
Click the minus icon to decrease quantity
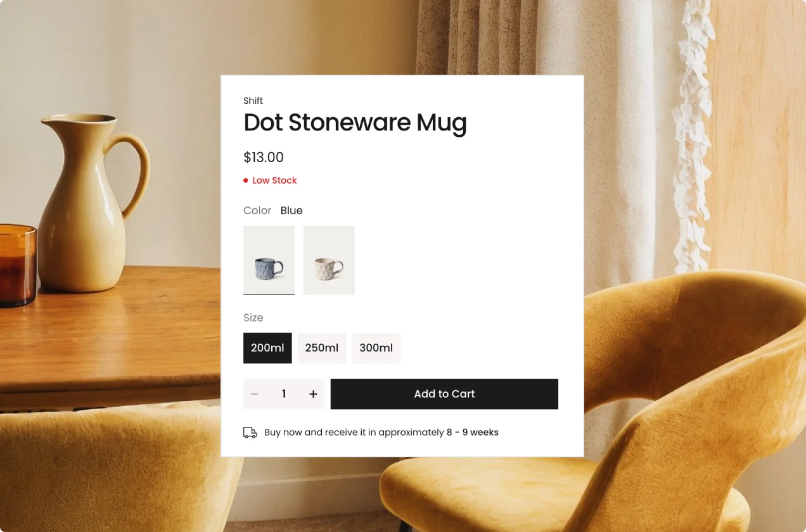(x=255, y=394)
